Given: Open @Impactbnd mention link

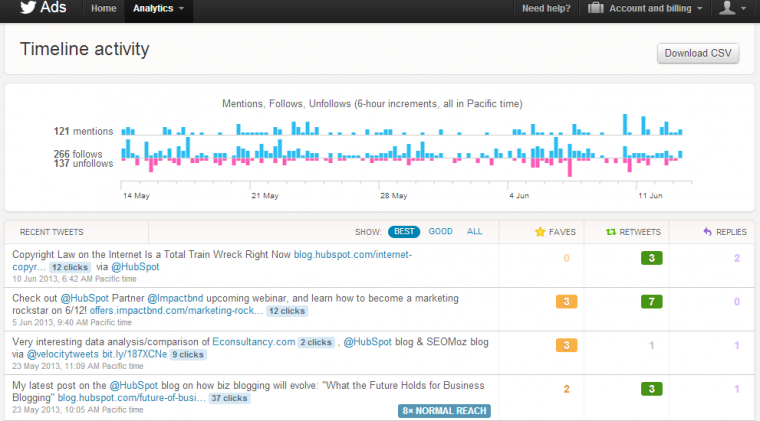Looking at the screenshot, I should [x=175, y=298].
